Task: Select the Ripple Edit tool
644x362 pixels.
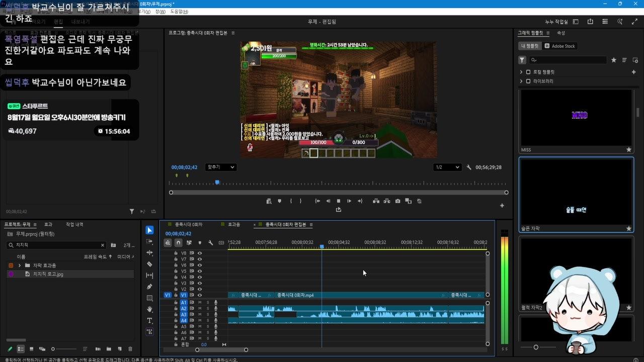Action: 149,253
